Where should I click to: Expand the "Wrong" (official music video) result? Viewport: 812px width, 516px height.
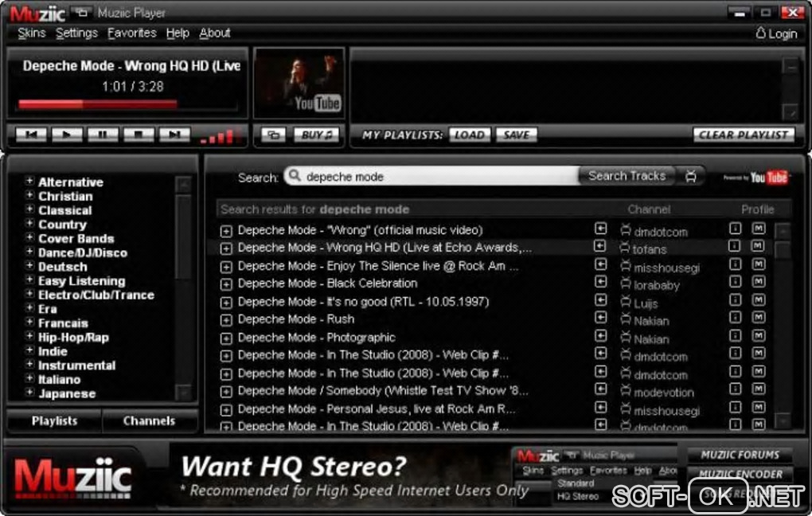point(226,231)
